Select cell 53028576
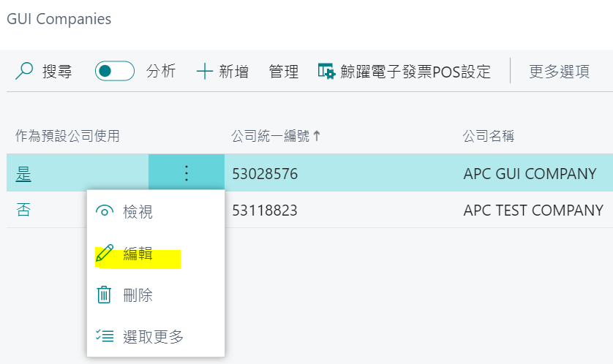Image resolution: width=613 pixels, height=364 pixels. (x=265, y=174)
